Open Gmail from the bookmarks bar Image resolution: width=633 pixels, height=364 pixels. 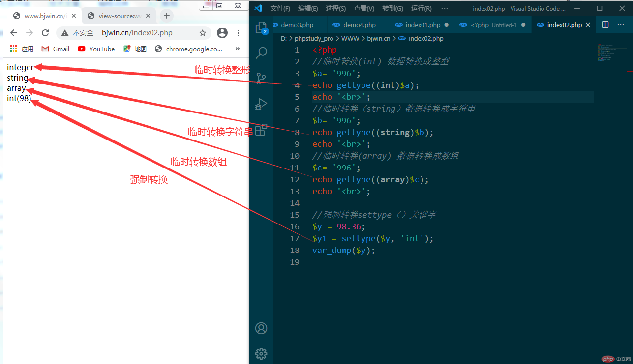[x=55, y=49]
